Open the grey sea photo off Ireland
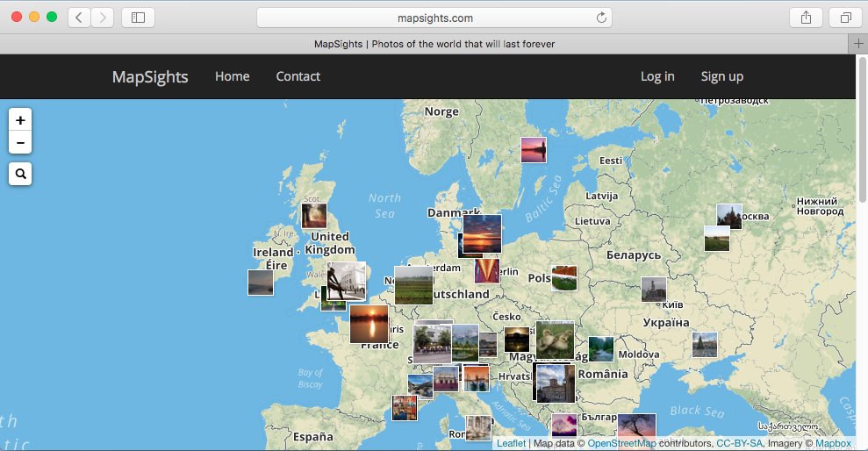Viewport: 868px width, 451px height. (260, 283)
